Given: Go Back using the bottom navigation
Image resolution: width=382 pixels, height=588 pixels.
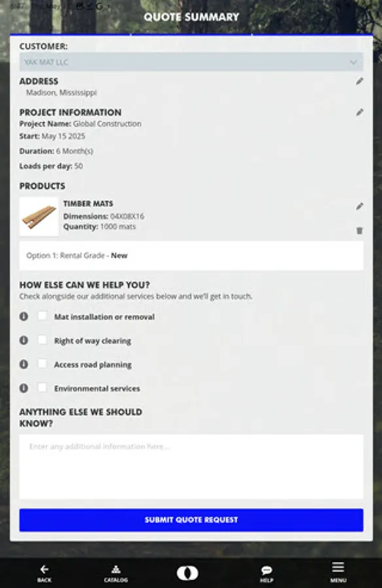Looking at the screenshot, I should [x=44, y=572].
